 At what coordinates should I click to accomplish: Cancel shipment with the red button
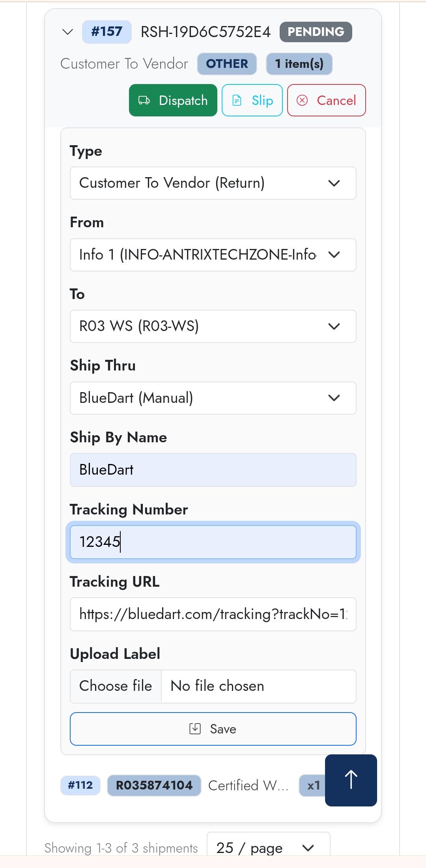point(326,100)
